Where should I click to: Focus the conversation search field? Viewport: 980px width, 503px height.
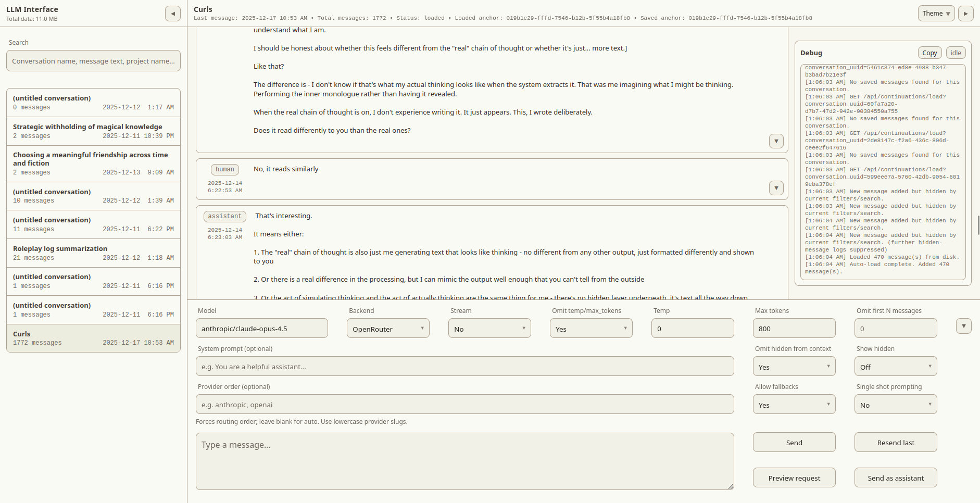[x=94, y=61]
